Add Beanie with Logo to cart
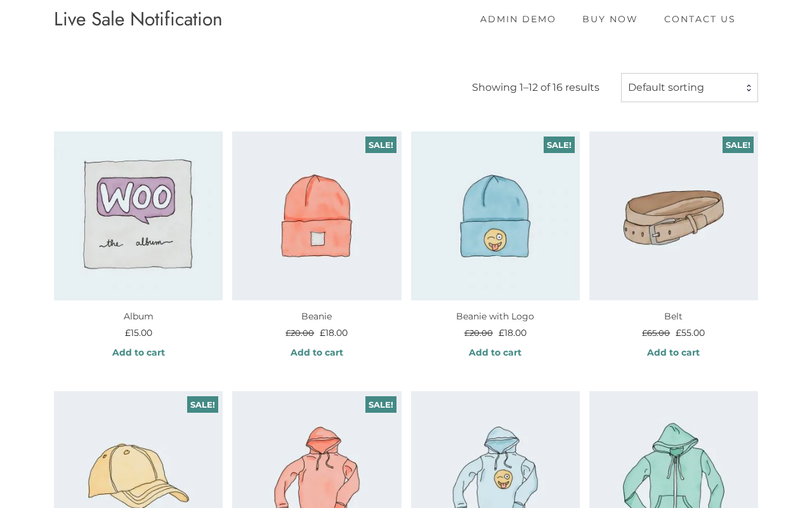This screenshot has height=508, width=812. pyautogui.click(x=495, y=352)
